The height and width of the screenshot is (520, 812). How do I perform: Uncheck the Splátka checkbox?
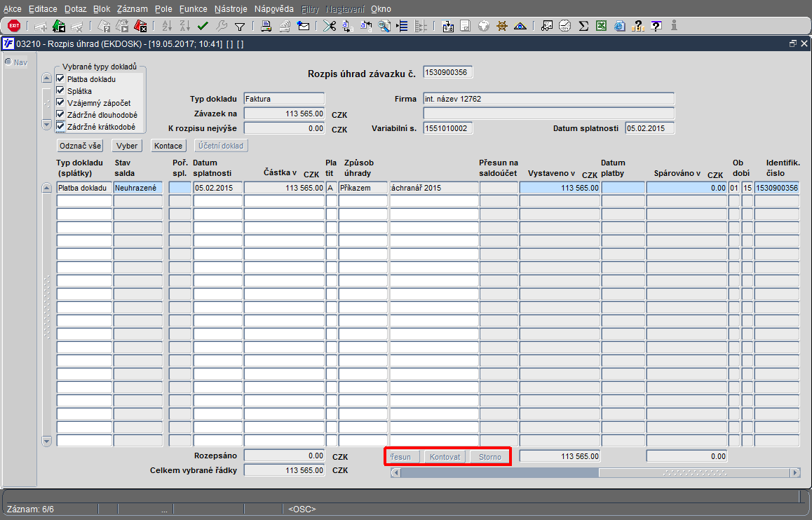60,90
